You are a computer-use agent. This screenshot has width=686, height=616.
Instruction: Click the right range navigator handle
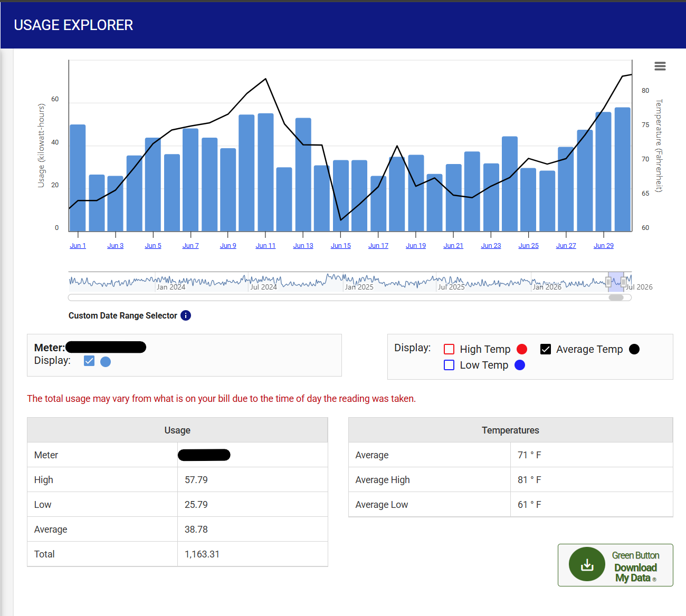point(623,282)
